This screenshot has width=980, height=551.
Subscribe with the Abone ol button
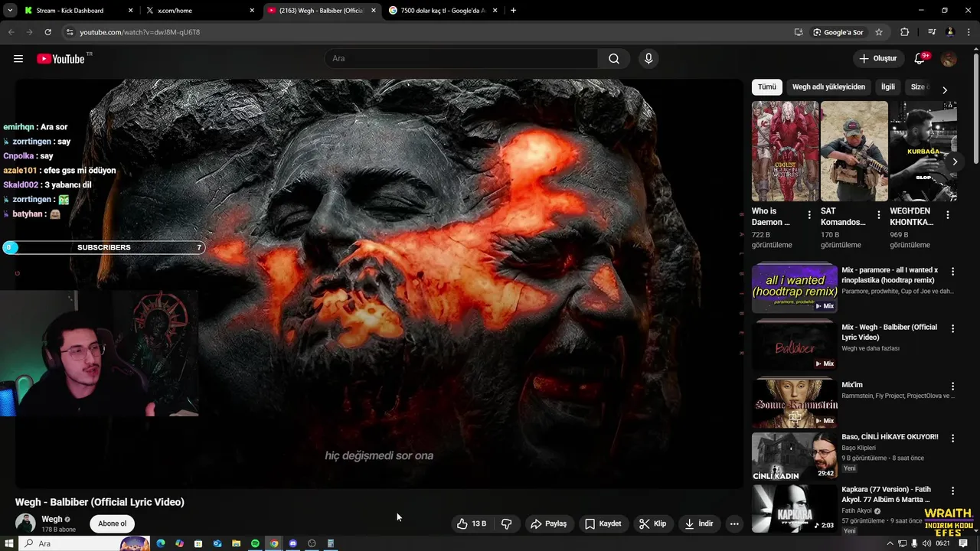click(x=112, y=523)
